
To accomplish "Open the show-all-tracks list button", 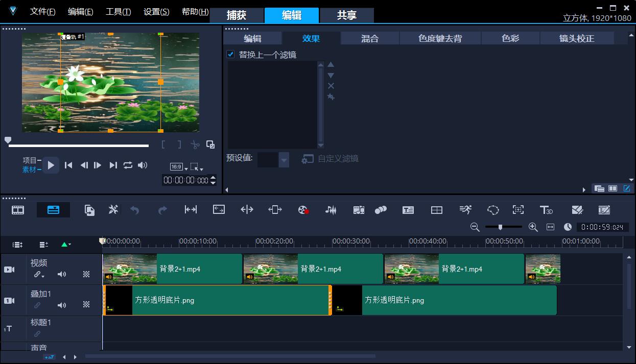I will (x=18, y=245).
